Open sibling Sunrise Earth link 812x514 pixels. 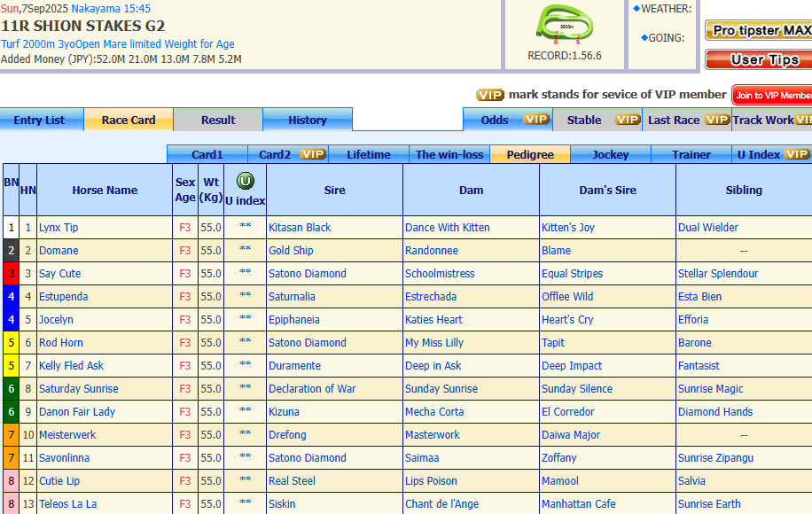(x=709, y=503)
